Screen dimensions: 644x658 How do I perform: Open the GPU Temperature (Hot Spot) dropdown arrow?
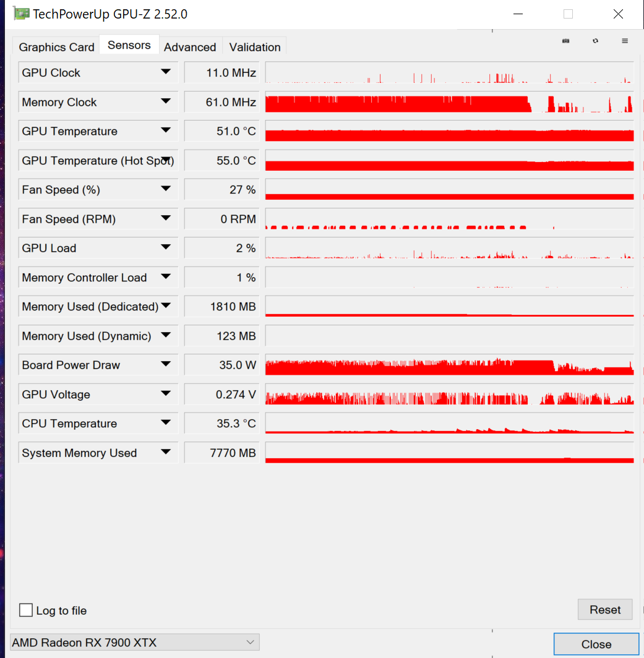pos(166,160)
